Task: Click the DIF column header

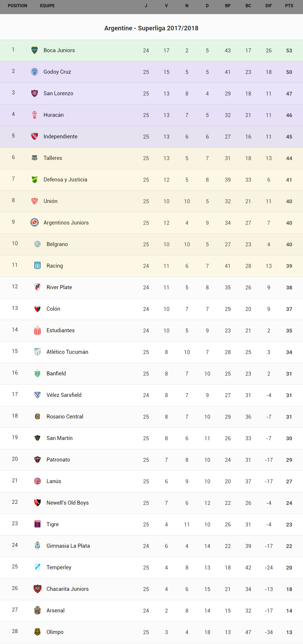Action: coord(269,6)
